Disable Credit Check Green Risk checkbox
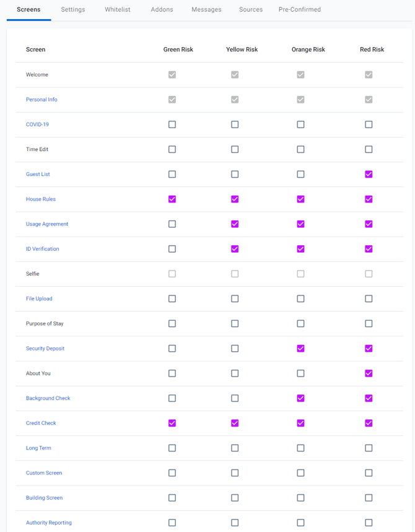Viewport: 415px width, 532px height. 172,423
